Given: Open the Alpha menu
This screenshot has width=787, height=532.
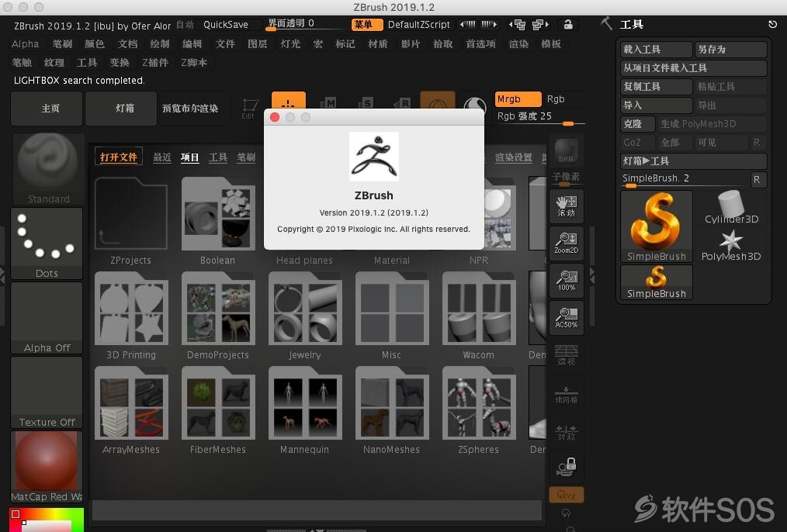Looking at the screenshot, I should click(25, 43).
